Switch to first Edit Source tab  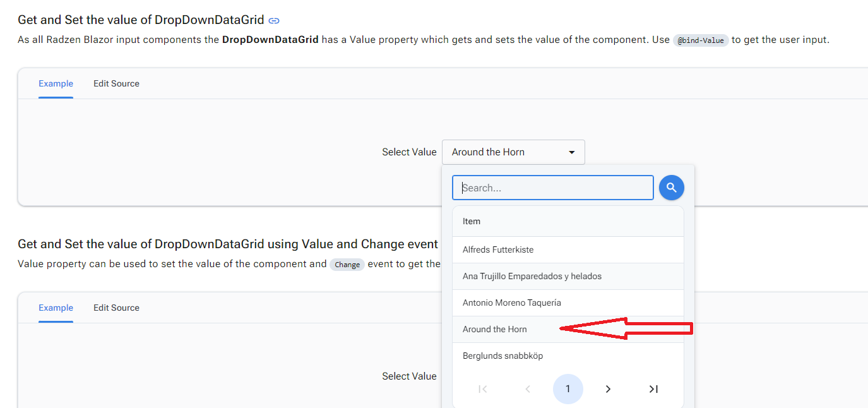point(116,83)
